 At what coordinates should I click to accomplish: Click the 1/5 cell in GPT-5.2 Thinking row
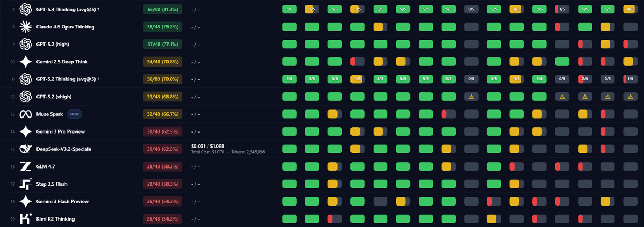point(630,79)
